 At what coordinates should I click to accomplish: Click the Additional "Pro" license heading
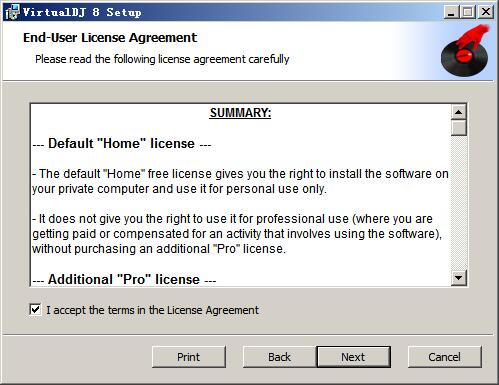124,279
